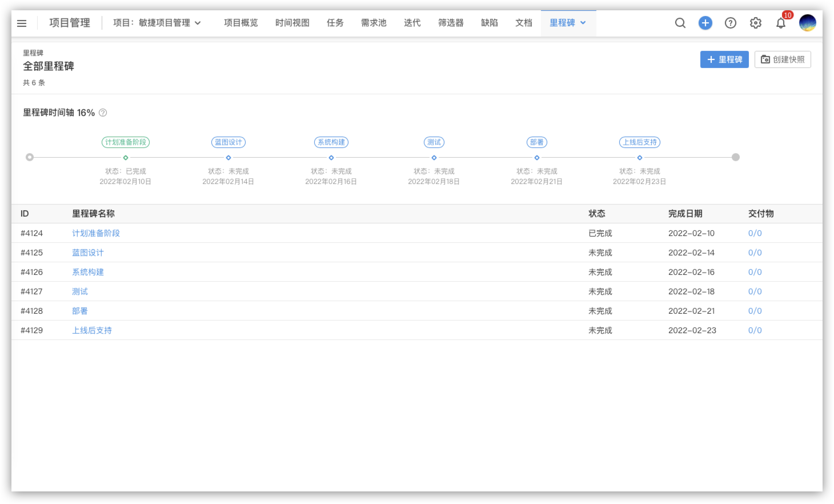Expand the 里程碑 tab dropdown arrow
The height and width of the screenshot is (504, 834).
click(x=583, y=23)
